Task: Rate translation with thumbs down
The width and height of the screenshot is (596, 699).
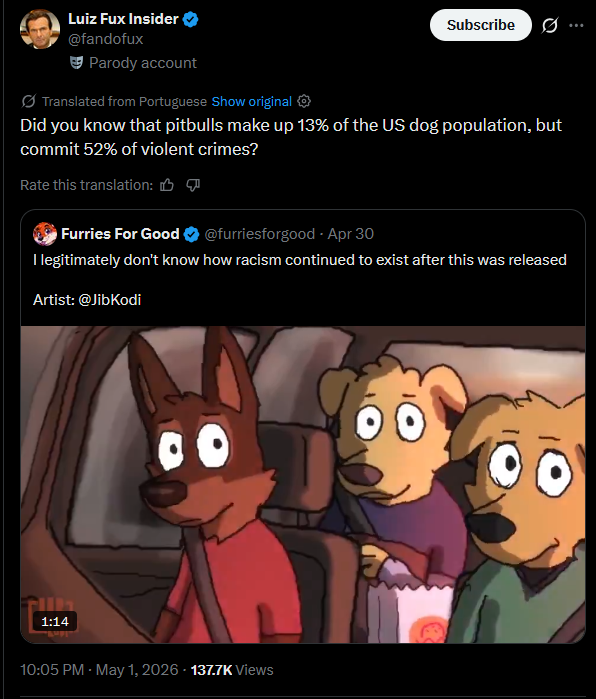Action: (x=193, y=185)
